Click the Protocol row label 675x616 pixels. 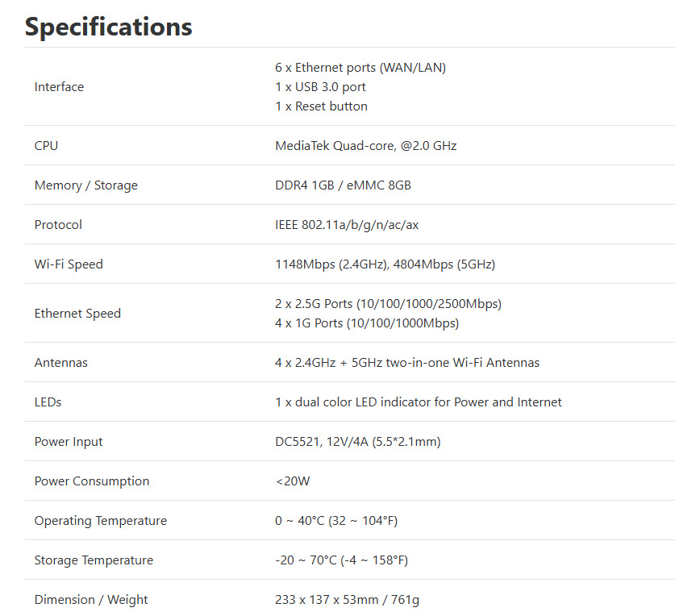(x=58, y=225)
